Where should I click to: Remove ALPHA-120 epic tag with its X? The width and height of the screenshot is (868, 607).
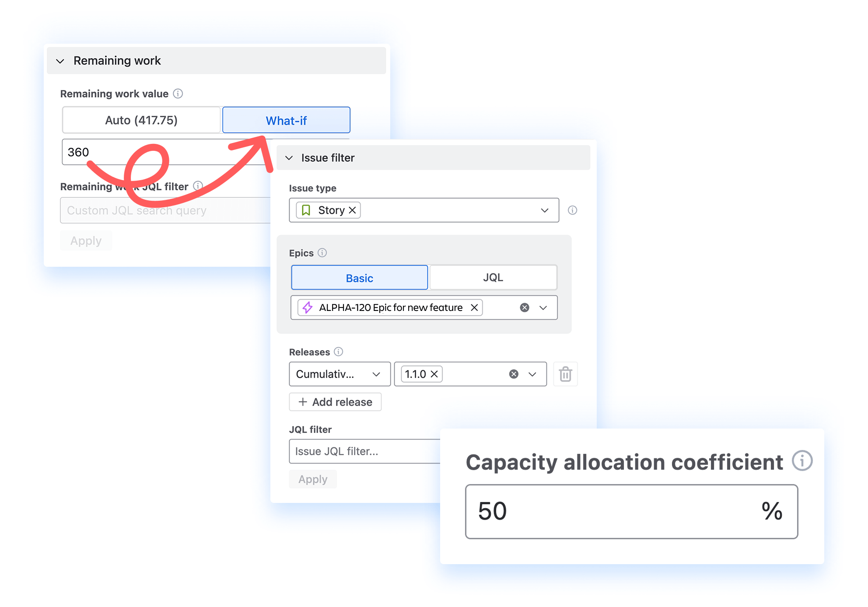(x=474, y=307)
